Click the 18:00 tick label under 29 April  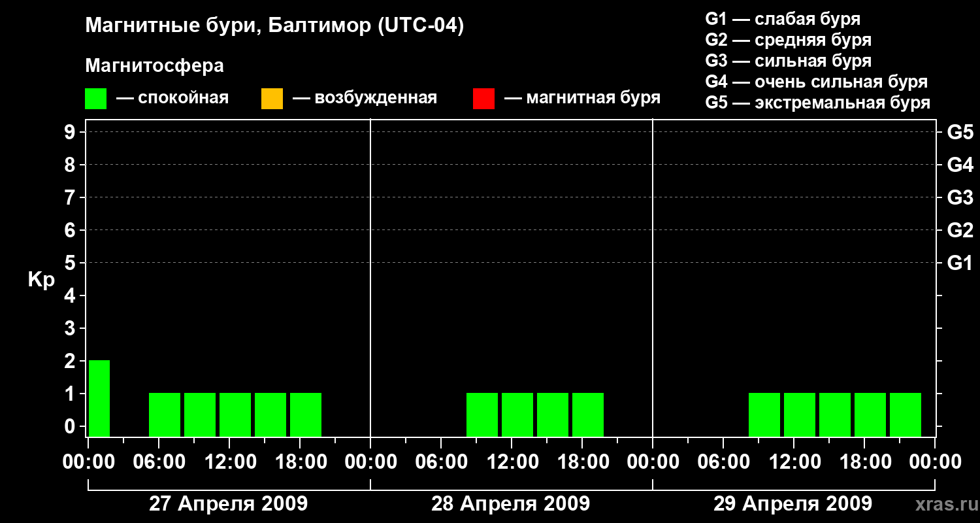(864, 462)
